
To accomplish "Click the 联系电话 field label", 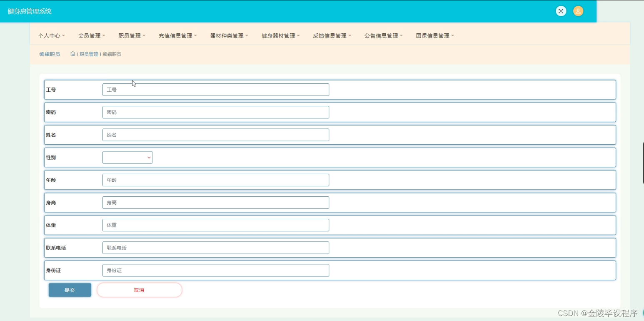I will [x=56, y=248].
